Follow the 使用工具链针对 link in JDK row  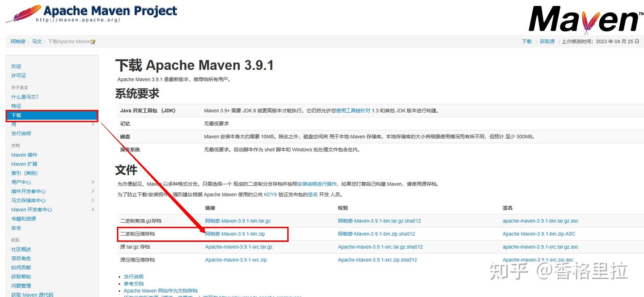353,110
